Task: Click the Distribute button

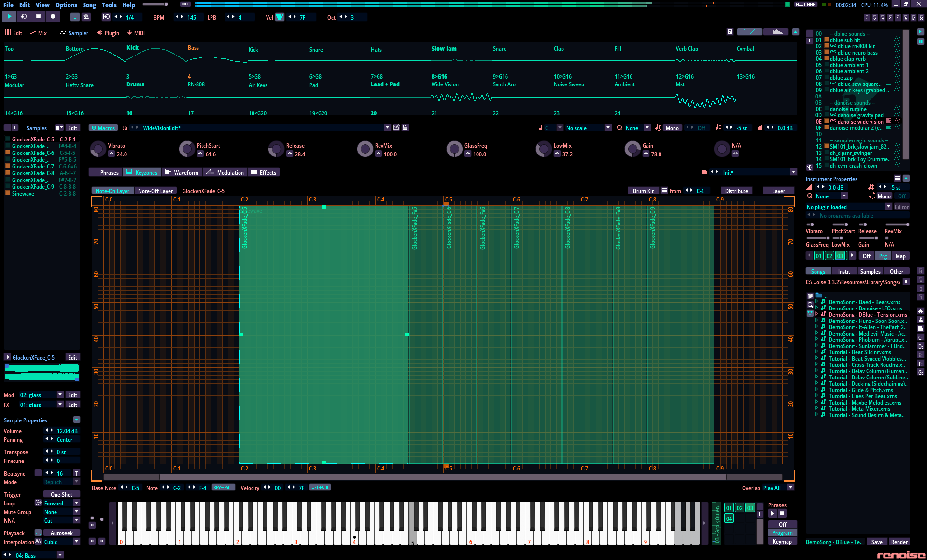Action: click(x=736, y=191)
